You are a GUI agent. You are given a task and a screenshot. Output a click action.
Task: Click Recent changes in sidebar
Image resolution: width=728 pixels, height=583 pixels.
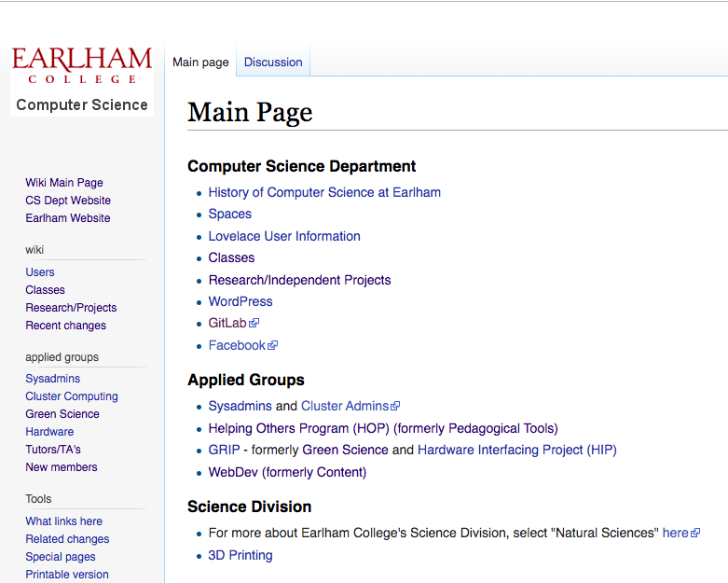point(65,326)
